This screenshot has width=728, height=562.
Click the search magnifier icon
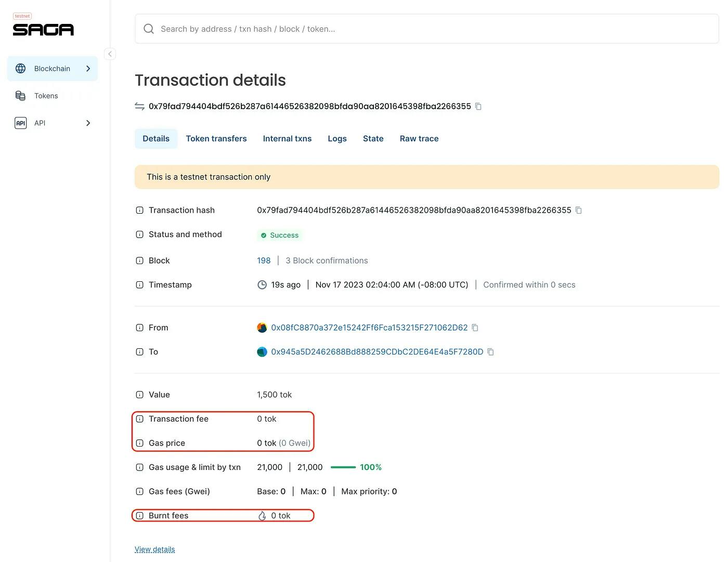149,29
